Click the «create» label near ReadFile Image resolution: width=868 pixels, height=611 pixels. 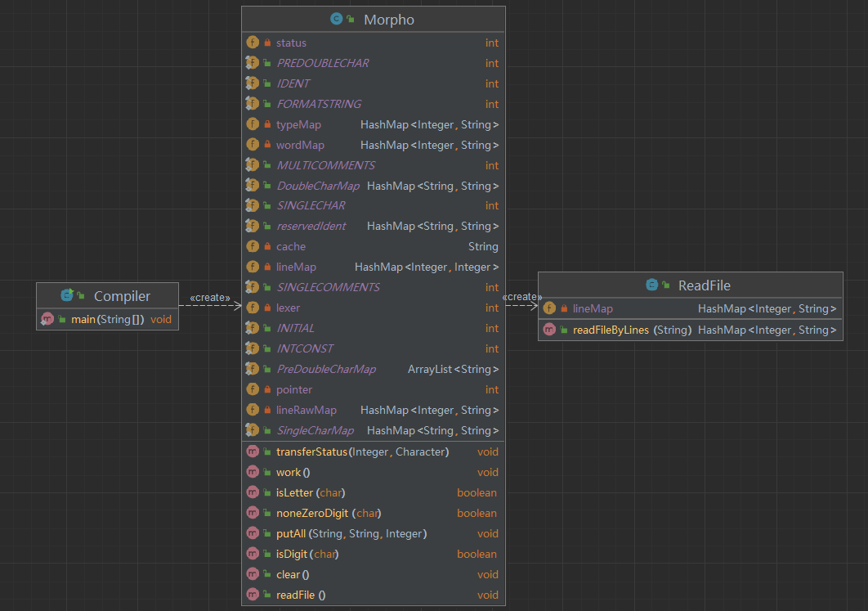[521, 297]
